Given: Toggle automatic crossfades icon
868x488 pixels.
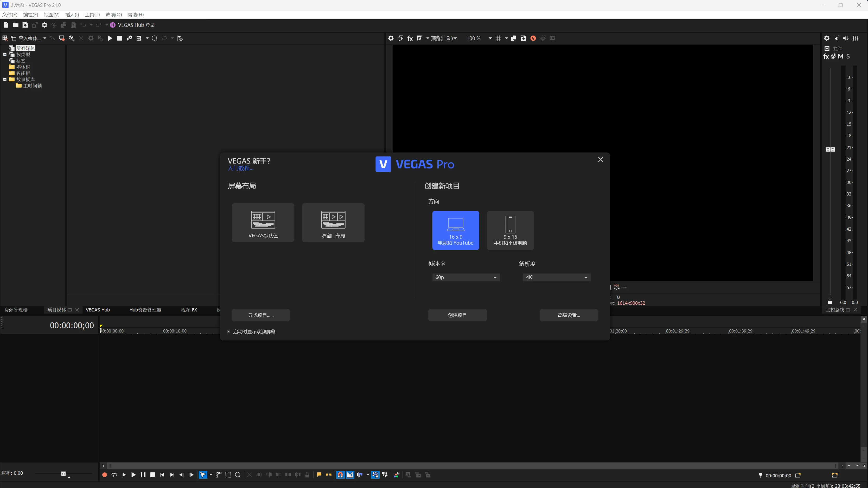Looking at the screenshot, I should point(350,475).
